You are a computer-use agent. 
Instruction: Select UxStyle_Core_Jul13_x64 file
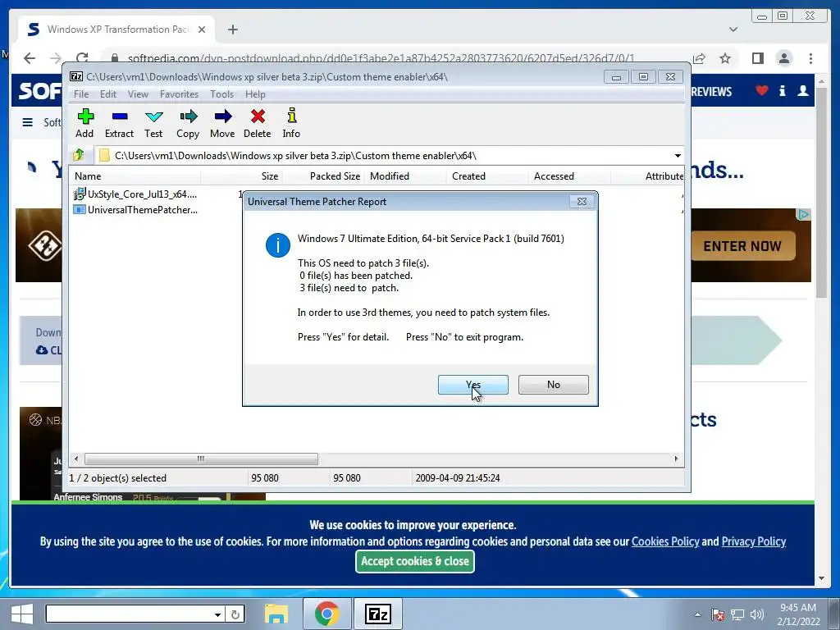pyautogui.click(x=136, y=194)
